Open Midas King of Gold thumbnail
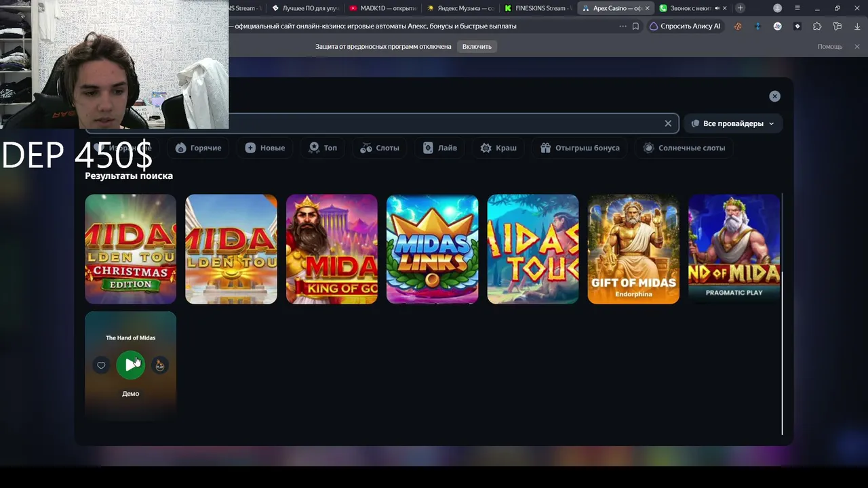868x488 pixels. [x=332, y=249]
